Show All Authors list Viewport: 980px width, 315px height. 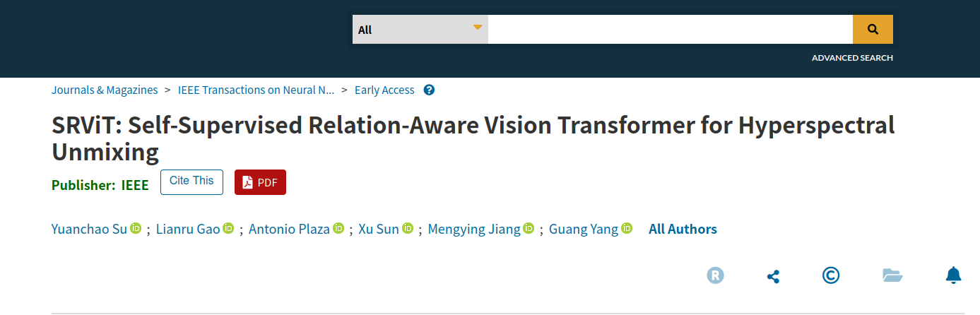point(683,229)
